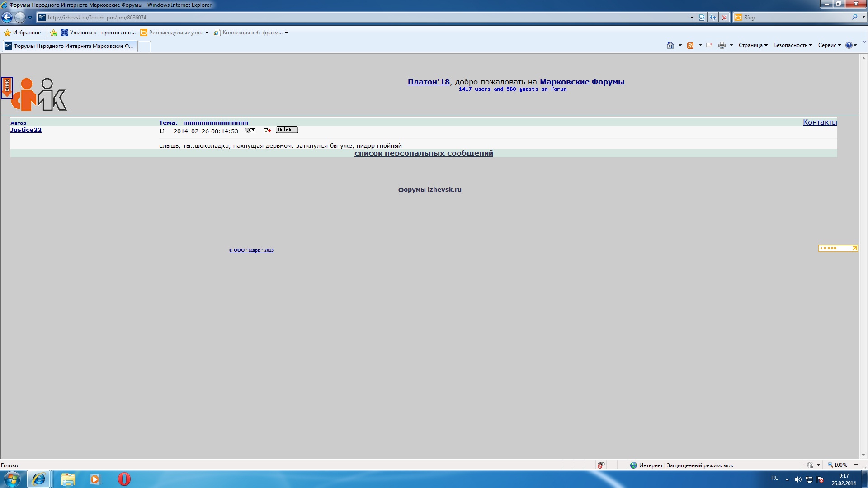The height and width of the screenshot is (488, 868).
Task: Open the Избранное favorites panel
Action: (x=22, y=33)
